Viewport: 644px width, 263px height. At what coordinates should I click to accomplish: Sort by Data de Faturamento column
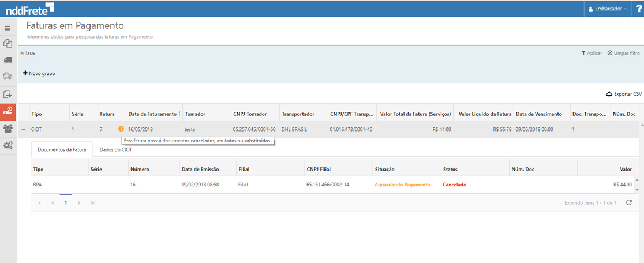click(x=153, y=114)
